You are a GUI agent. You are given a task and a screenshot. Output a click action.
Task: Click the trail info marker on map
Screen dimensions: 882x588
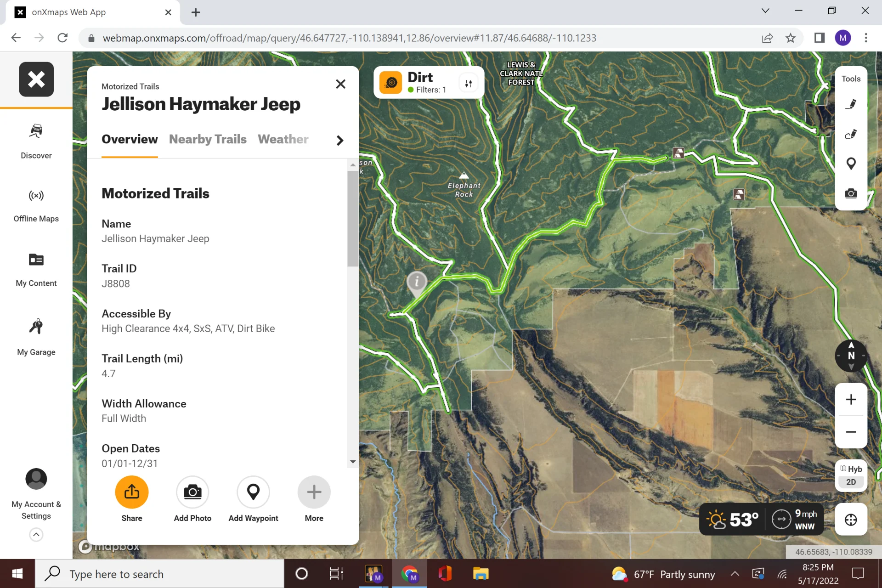[417, 282]
